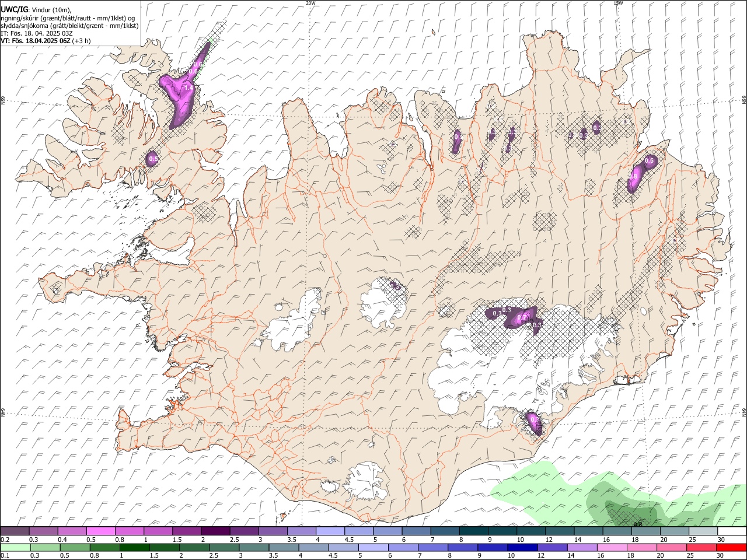Click the bright red 30 swatch in the bottom legend row
747x560 pixels.
(x=731, y=547)
